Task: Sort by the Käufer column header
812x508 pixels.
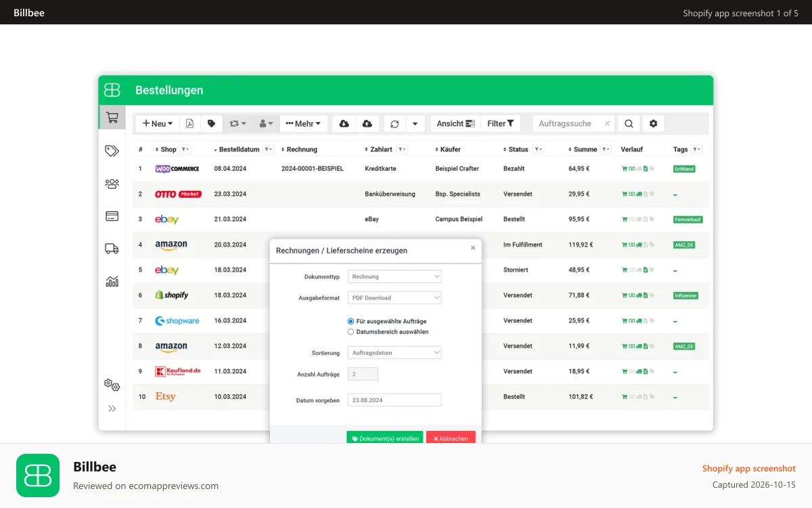Action: click(x=448, y=149)
